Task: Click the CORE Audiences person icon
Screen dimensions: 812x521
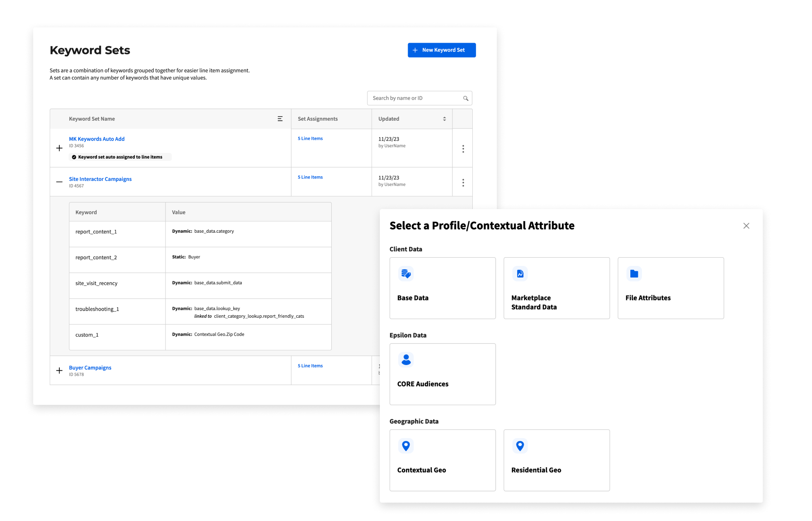Action: click(x=406, y=360)
